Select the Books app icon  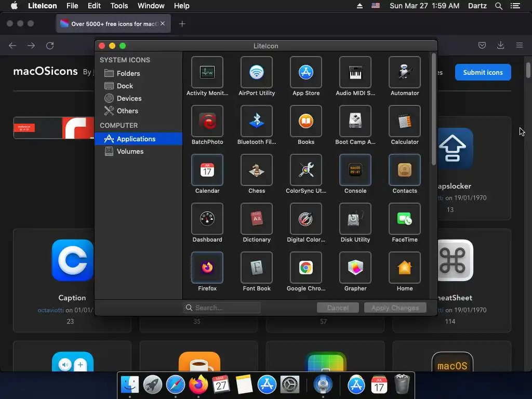[x=305, y=121]
